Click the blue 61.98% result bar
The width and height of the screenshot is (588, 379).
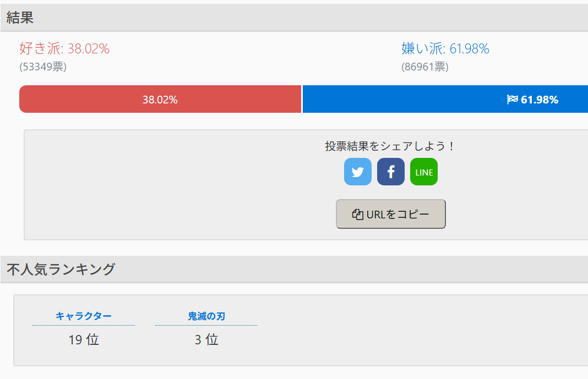tap(445, 99)
